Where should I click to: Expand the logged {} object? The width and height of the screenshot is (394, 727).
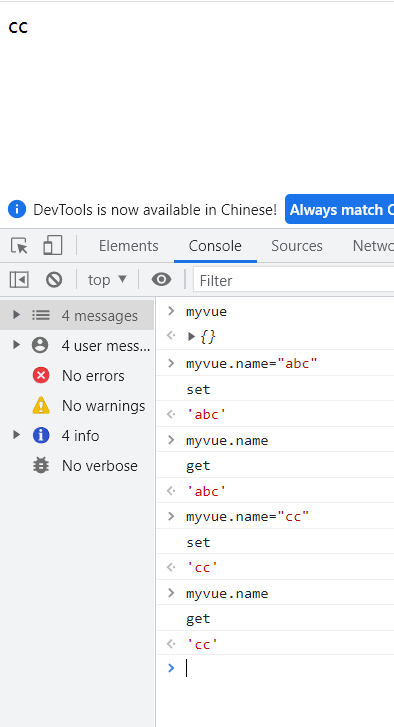191,337
